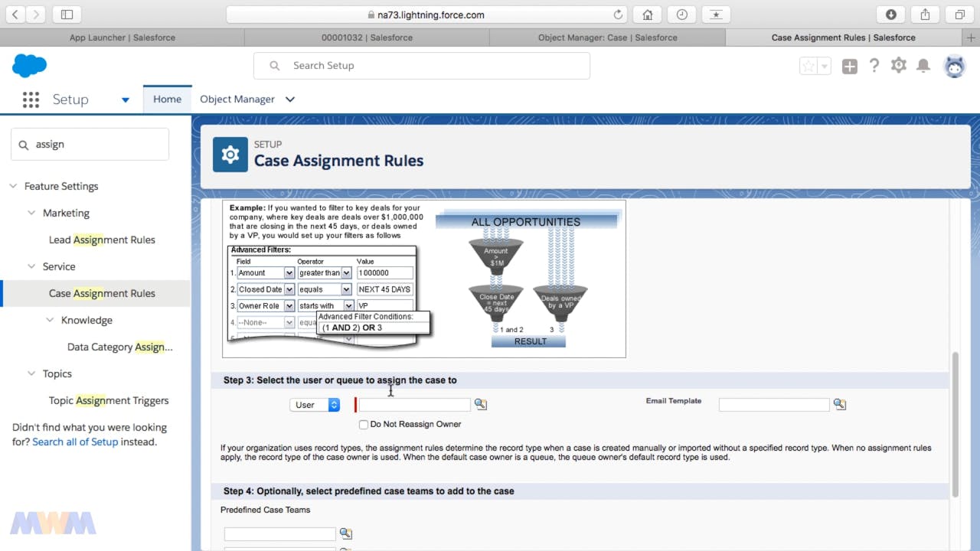Viewport: 980px width, 551px height.
Task: Click the Quick Find box containing assign
Action: click(x=90, y=144)
